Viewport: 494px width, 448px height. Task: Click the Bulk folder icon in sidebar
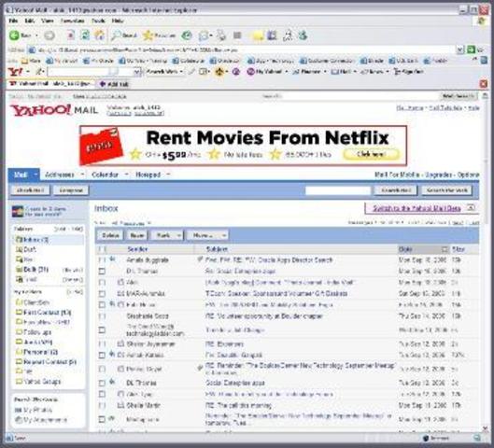20,270
